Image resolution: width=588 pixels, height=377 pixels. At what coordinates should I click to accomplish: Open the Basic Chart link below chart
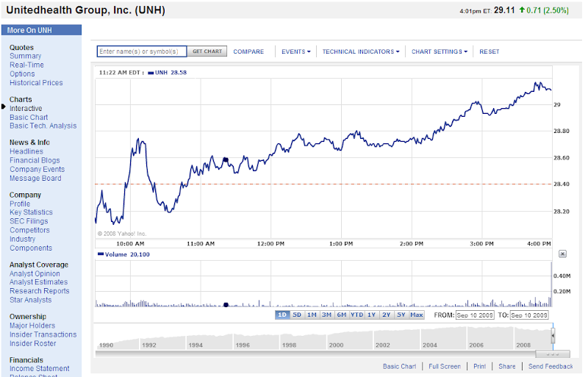click(399, 366)
